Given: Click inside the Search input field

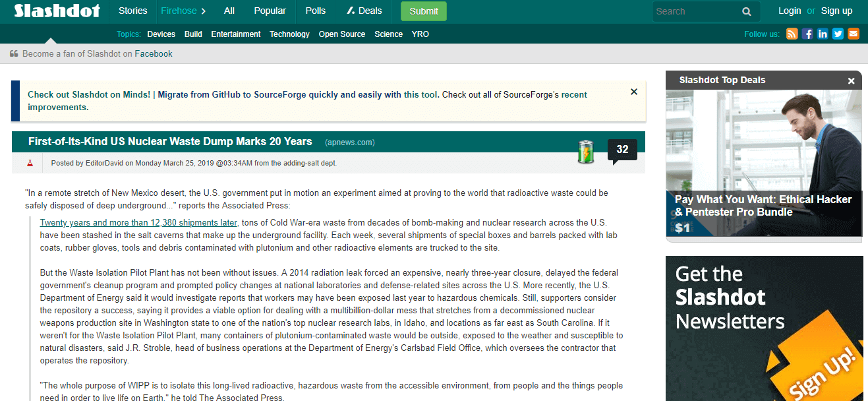Looking at the screenshot, I should (695, 11).
